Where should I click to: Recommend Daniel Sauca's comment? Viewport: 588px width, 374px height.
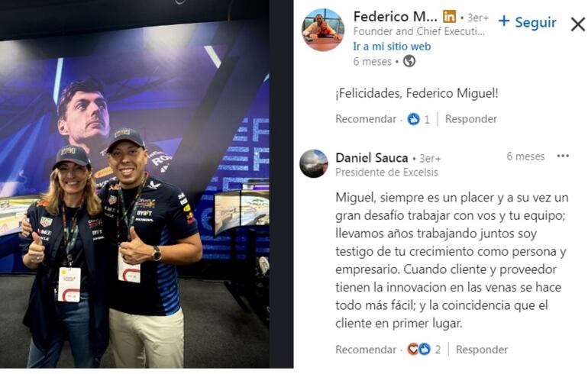click(x=366, y=350)
